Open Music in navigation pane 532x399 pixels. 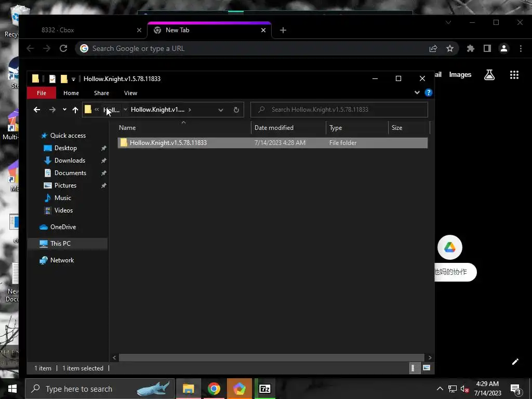(x=62, y=198)
